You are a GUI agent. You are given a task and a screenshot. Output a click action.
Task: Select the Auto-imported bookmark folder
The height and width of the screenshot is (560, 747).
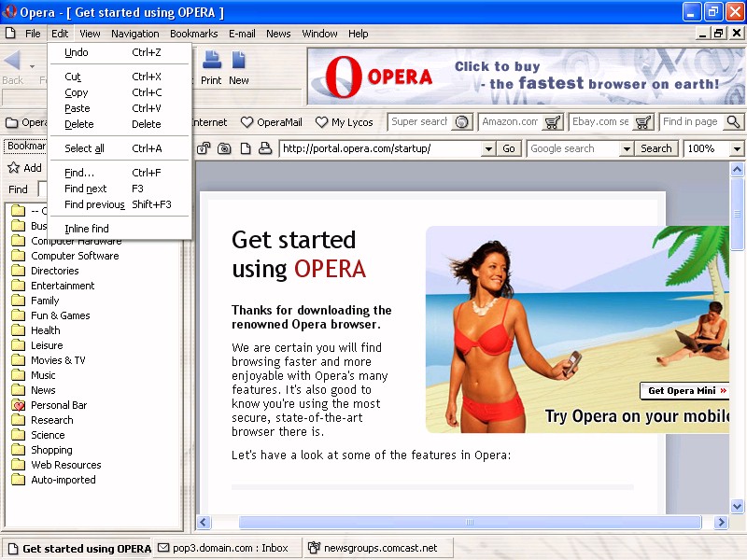tap(63, 480)
